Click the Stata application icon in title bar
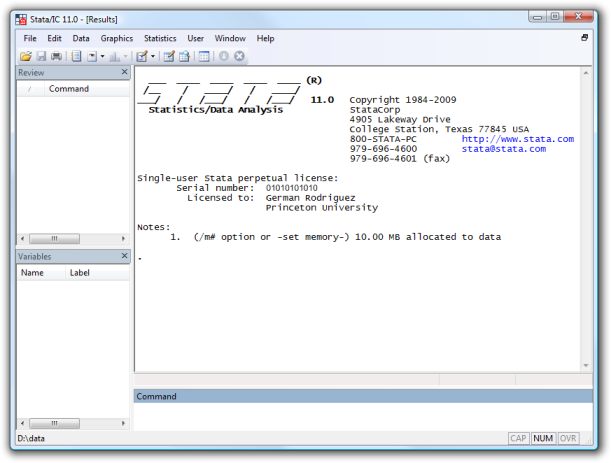The height and width of the screenshot is (463, 611). (21, 19)
